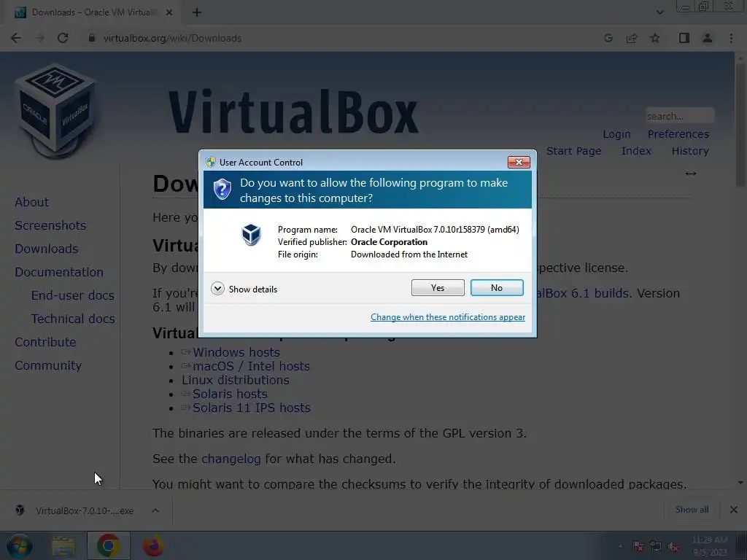This screenshot has width=747, height=560.
Task: Open Chrome three-dot menu
Action: click(x=731, y=38)
